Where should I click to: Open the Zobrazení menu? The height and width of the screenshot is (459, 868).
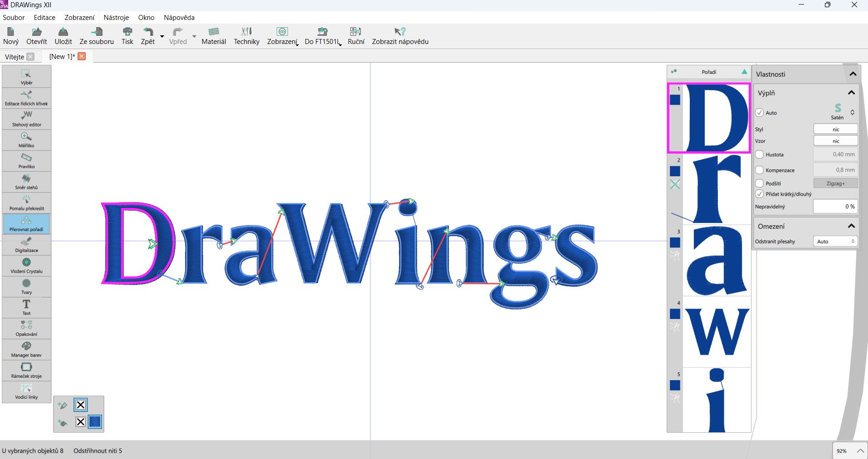[79, 17]
